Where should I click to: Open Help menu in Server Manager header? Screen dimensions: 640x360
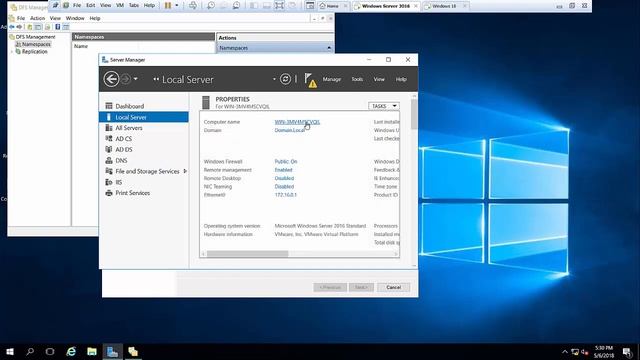401,79
